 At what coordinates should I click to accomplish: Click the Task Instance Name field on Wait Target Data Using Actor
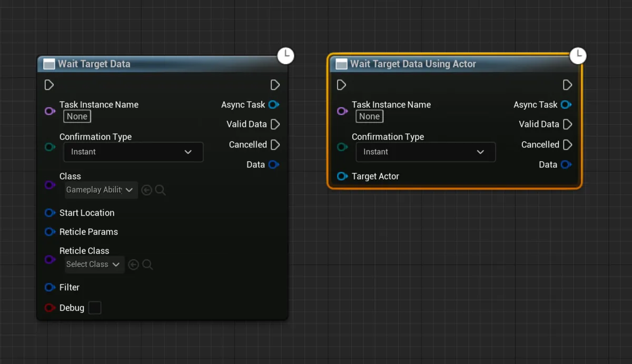[369, 116]
